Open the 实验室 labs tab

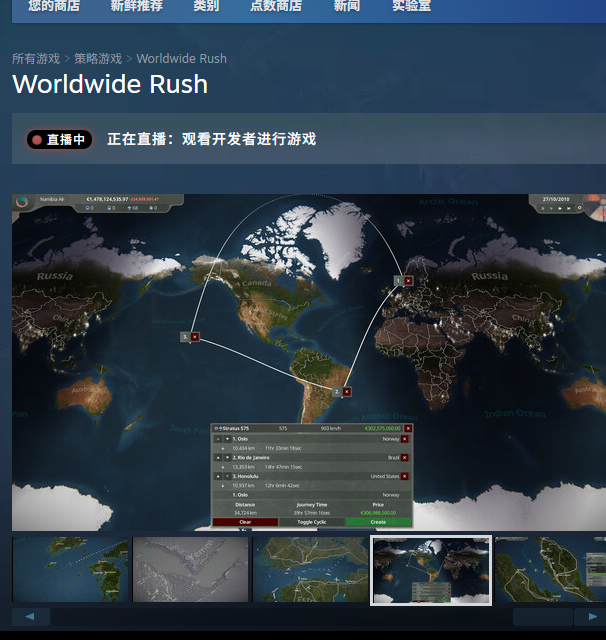coord(411,6)
